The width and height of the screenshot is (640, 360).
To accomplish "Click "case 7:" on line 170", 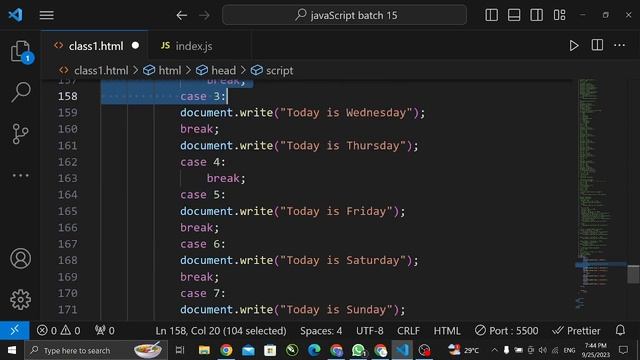I will [x=203, y=293].
